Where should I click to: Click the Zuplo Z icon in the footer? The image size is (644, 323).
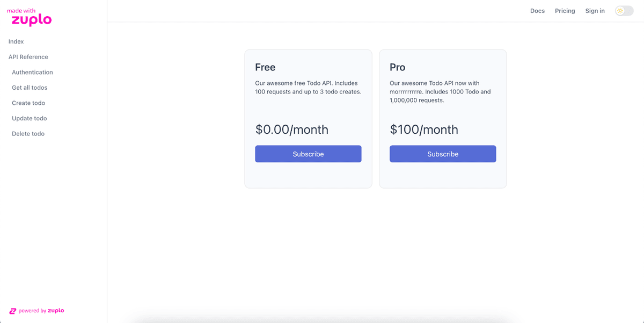pyautogui.click(x=13, y=311)
